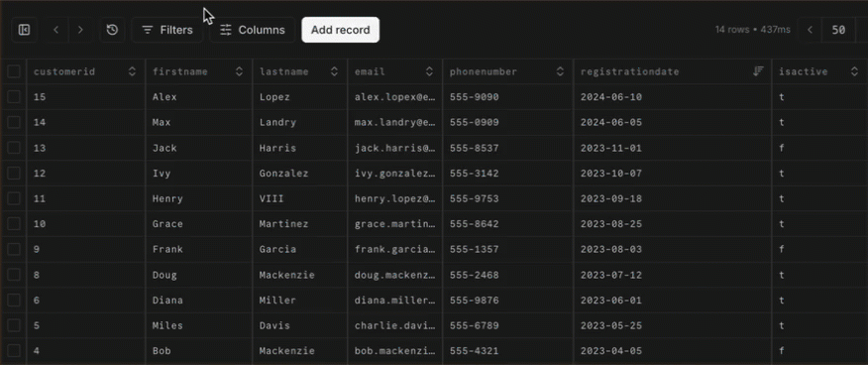
Task: Select the firstname cell Alex
Action: (199, 97)
